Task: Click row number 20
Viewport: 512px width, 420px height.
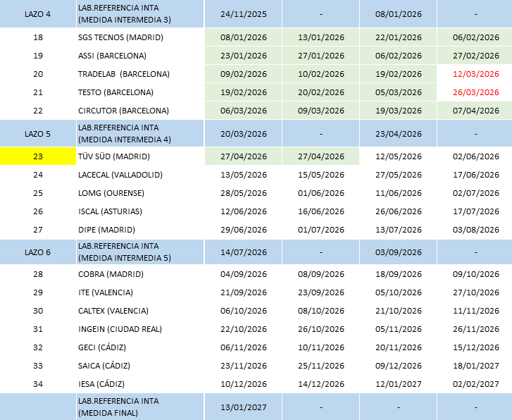Action: pyautogui.click(x=38, y=74)
